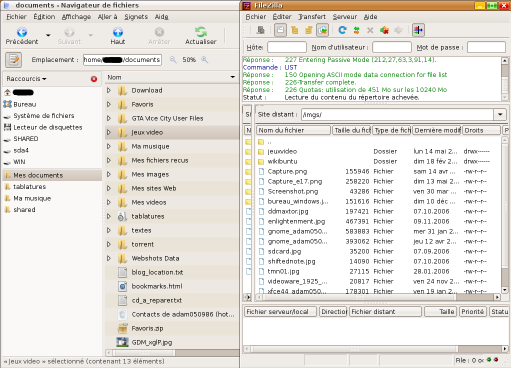This screenshot has height=368, width=511.
Task: Select Screenshot.png in remote list
Action: (x=293, y=191)
